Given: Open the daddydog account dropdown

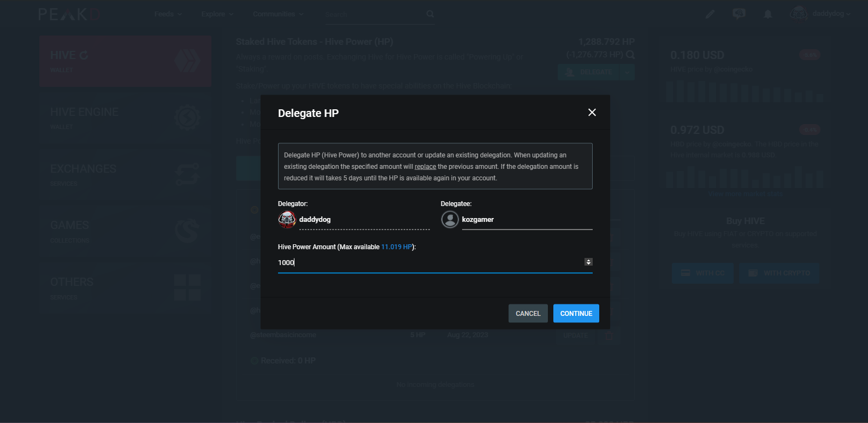Looking at the screenshot, I should tap(831, 14).
